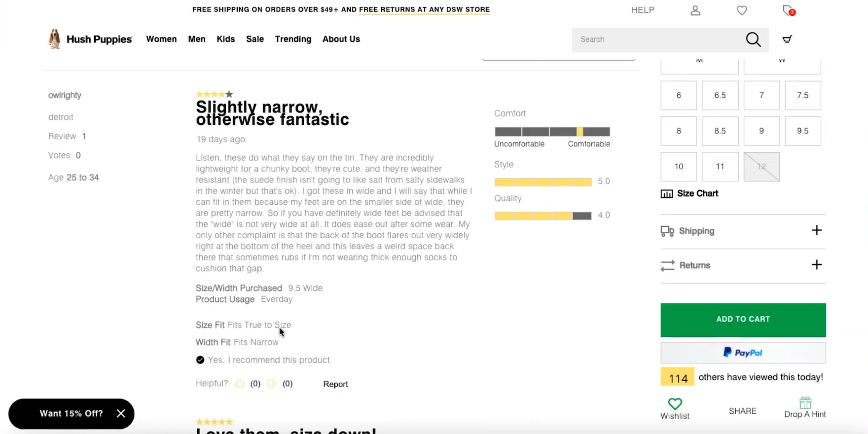Open the Size Chart link
The image size is (868, 434).
tap(697, 193)
